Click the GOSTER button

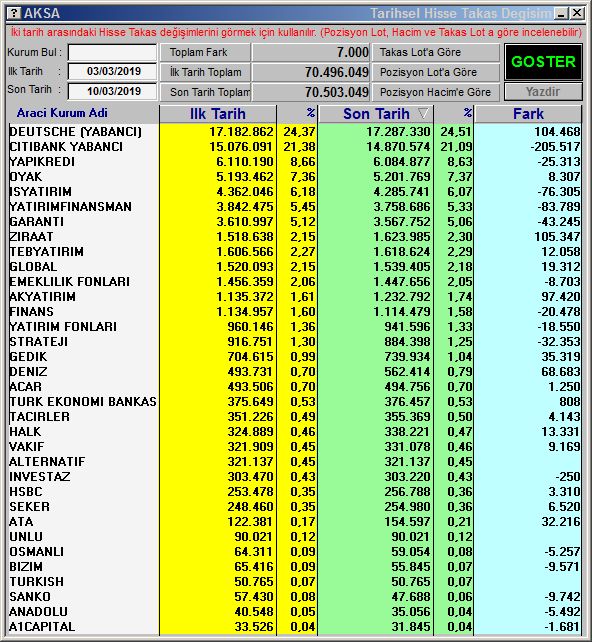(x=543, y=62)
